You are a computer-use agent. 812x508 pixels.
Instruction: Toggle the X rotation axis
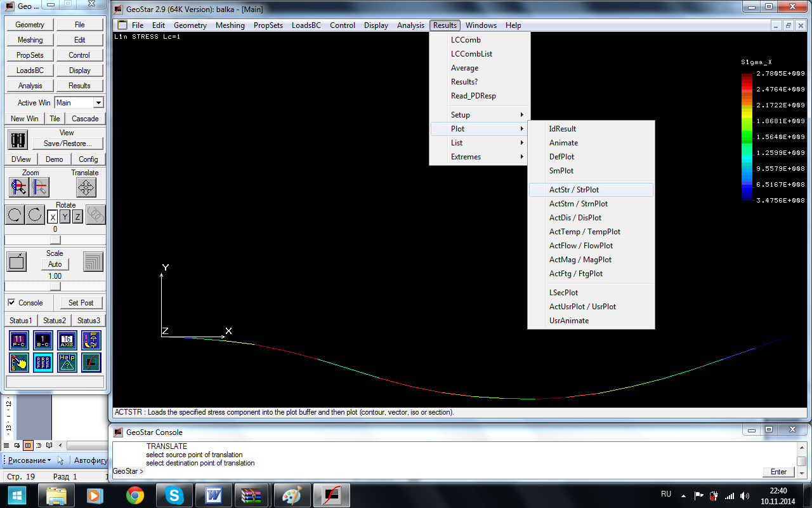tap(53, 217)
